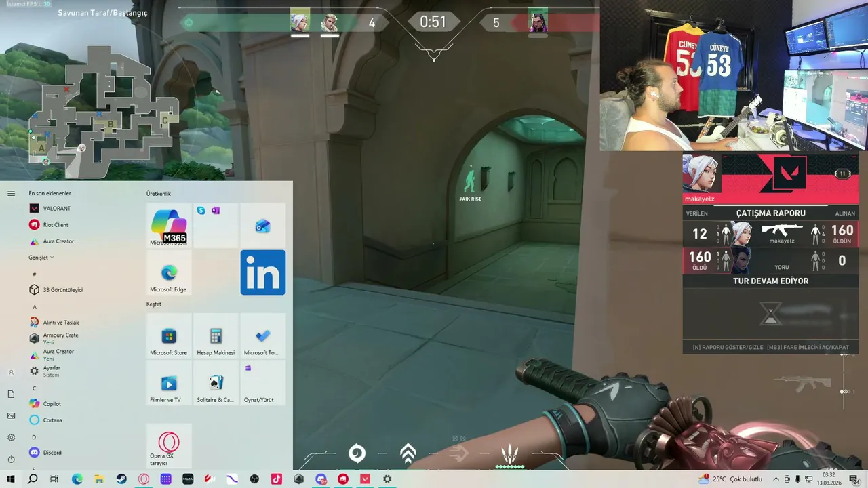This screenshot has height=488, width=868.
Task: Open Documents from the Start sidebar
Action: click(11, 394)
